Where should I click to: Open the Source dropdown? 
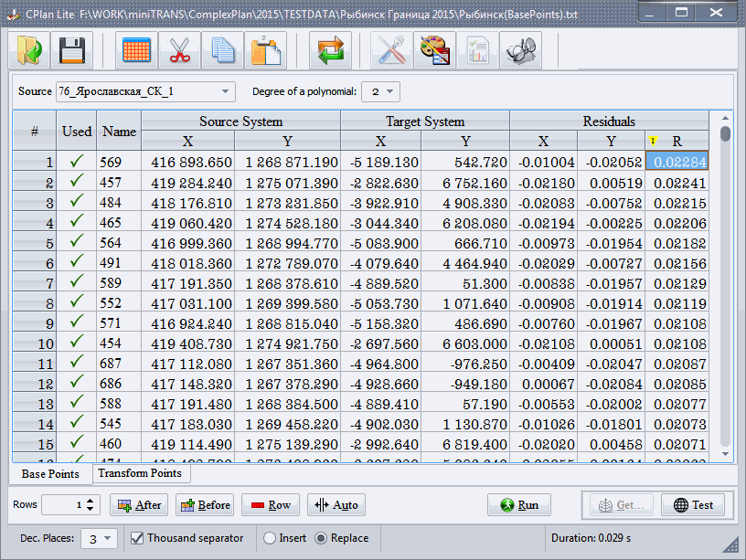coord(225,91)
